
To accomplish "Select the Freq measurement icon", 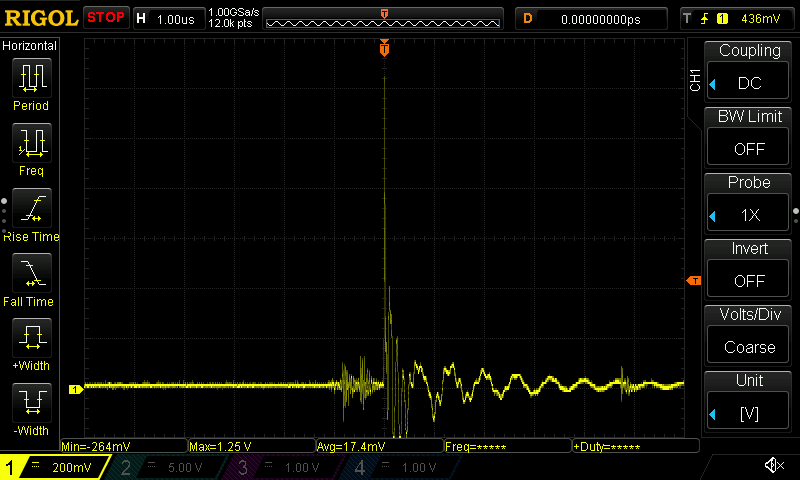I will [x=32, y=143].
